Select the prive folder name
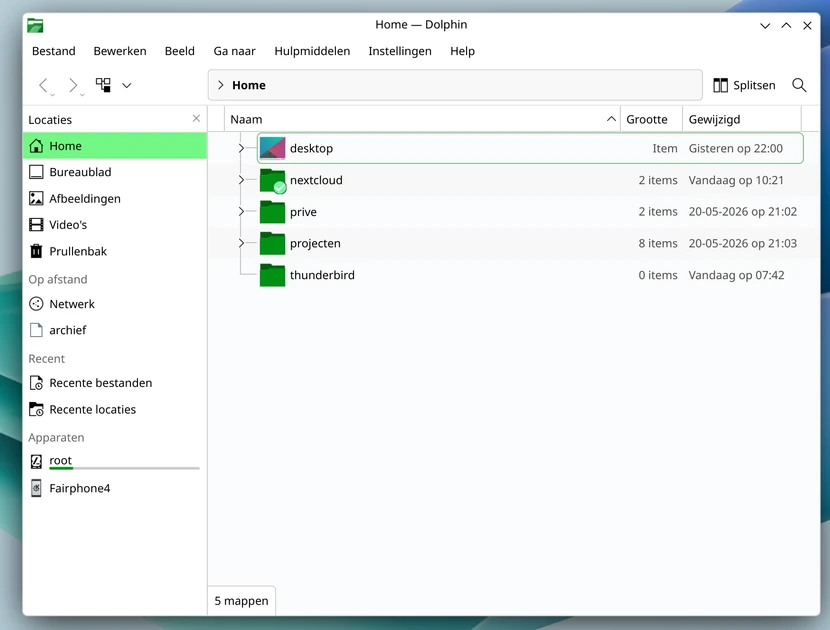This screenshot has width=830, height=630. [x=303, y=212]
